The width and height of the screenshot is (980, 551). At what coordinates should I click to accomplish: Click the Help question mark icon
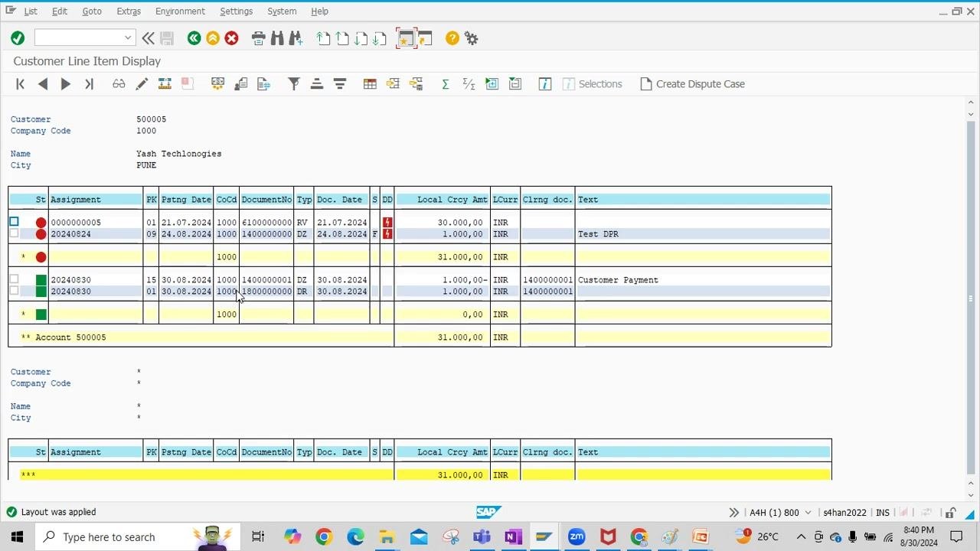coord(452,38)
